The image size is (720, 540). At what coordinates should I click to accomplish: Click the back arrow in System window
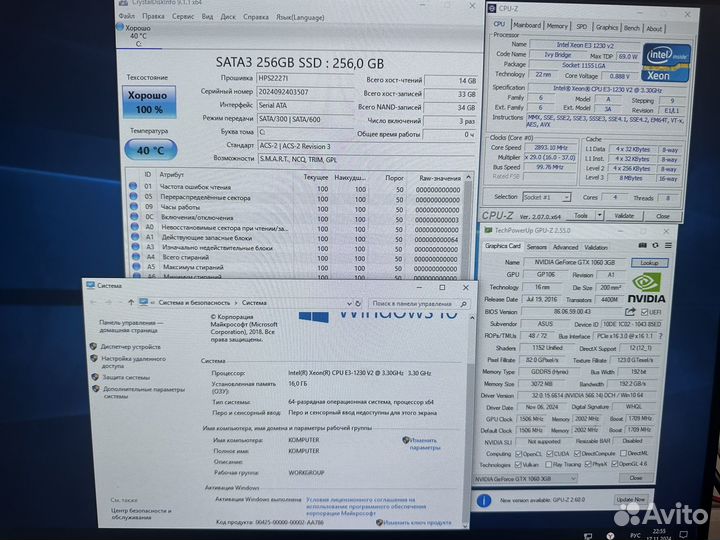tap(94, 302)
